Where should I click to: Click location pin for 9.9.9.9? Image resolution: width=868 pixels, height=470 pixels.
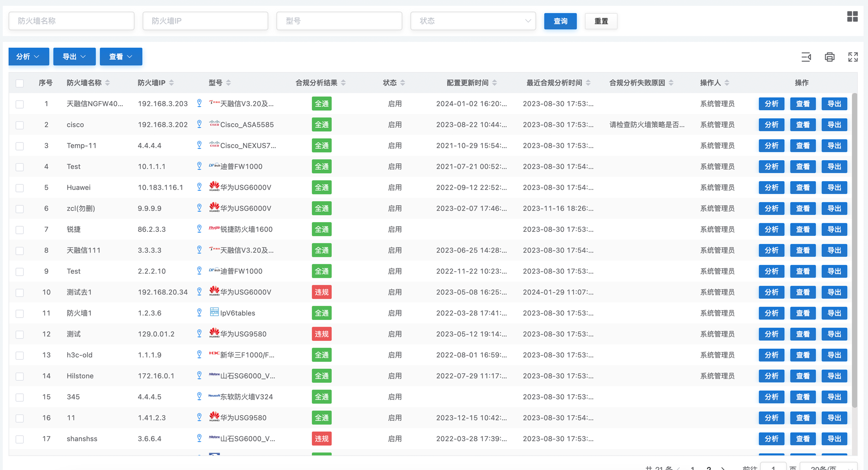pyautogui.click(x=199, y=208)
